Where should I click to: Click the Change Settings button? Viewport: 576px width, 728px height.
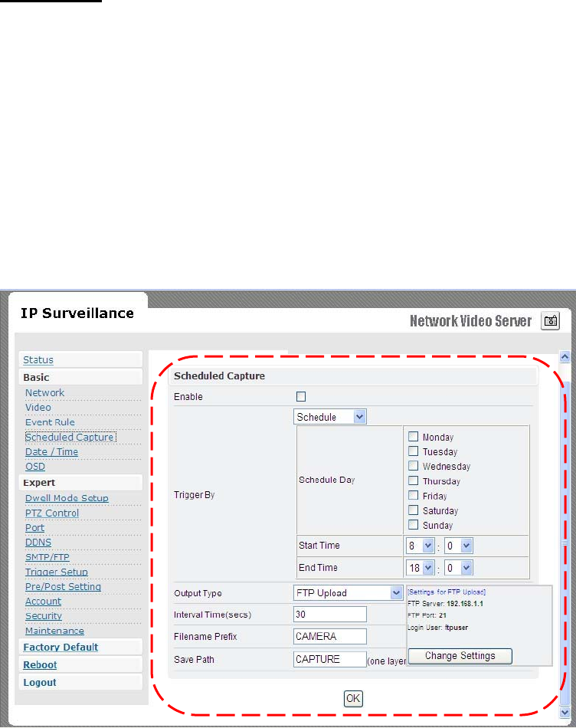(460, 656)
